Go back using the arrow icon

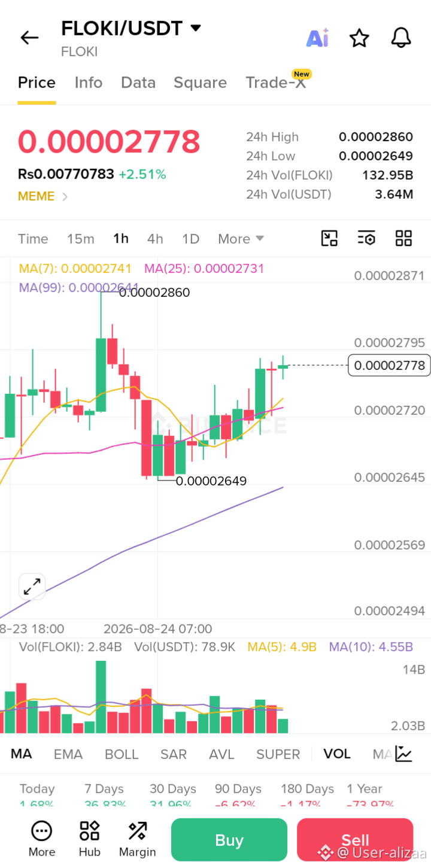(29, 38)
